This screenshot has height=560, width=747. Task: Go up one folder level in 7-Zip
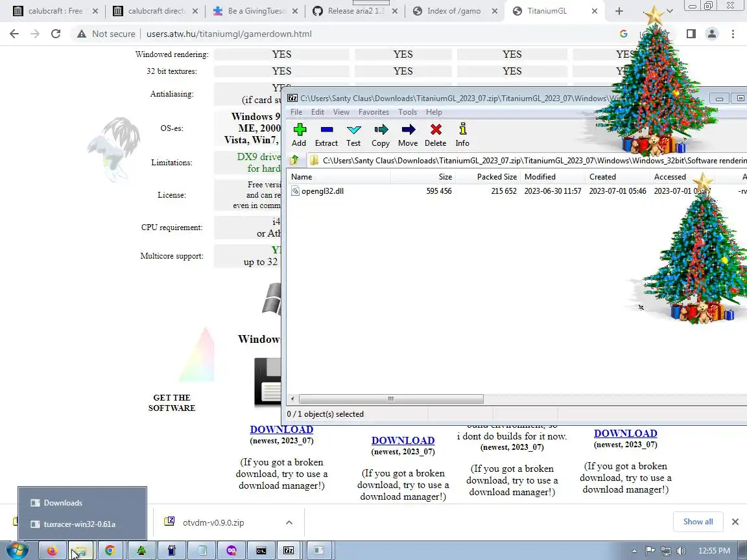coord(294,161)
